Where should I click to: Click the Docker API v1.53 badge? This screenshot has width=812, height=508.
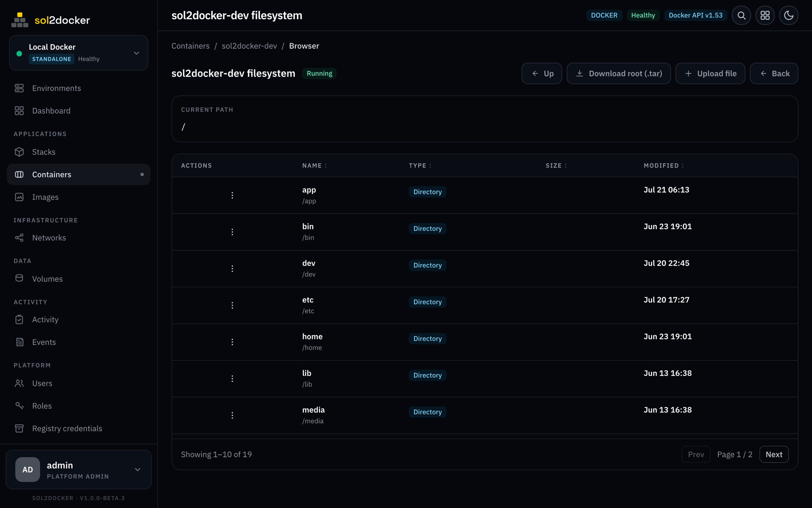(695, 15)
